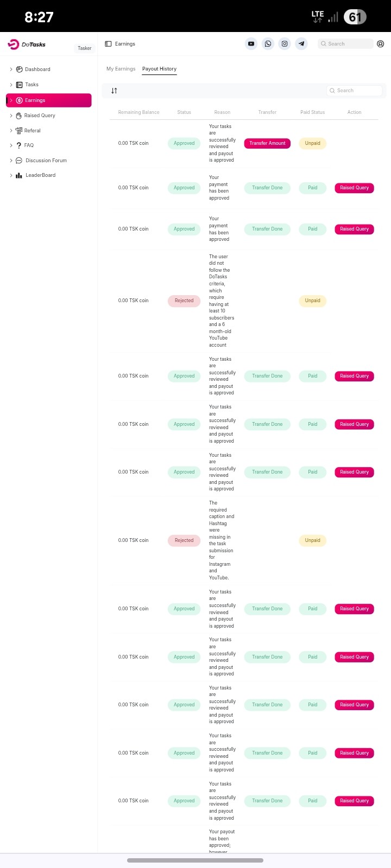Toggle the sidebar panel icon beside Earnings

pos(108,44)
